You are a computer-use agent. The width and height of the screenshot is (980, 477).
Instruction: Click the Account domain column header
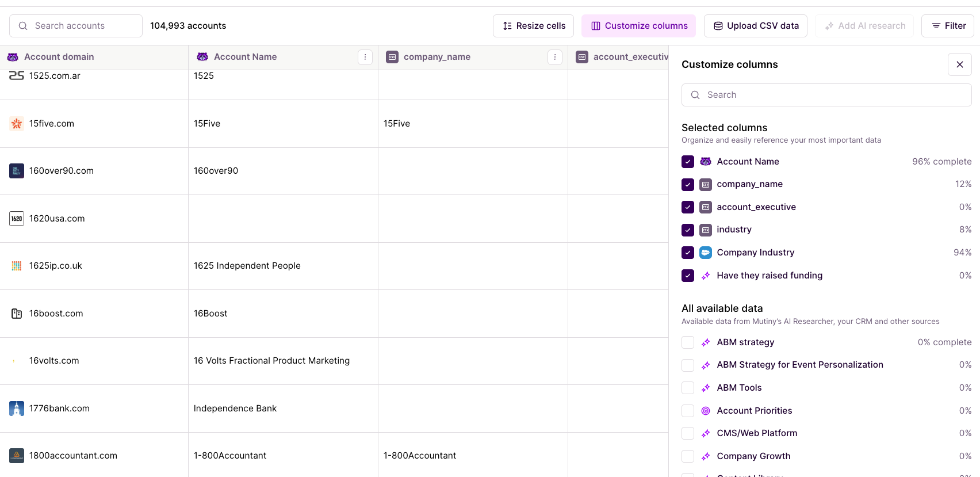[94, 57]
